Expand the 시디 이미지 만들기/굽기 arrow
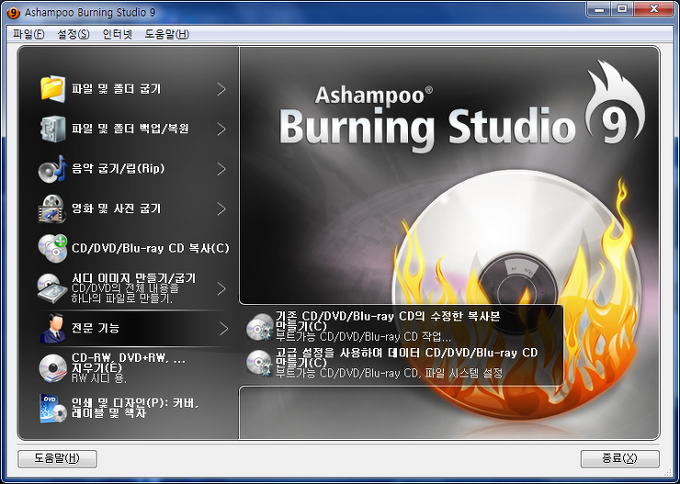This screenshot has height=484, width=680. pos(222,288)
